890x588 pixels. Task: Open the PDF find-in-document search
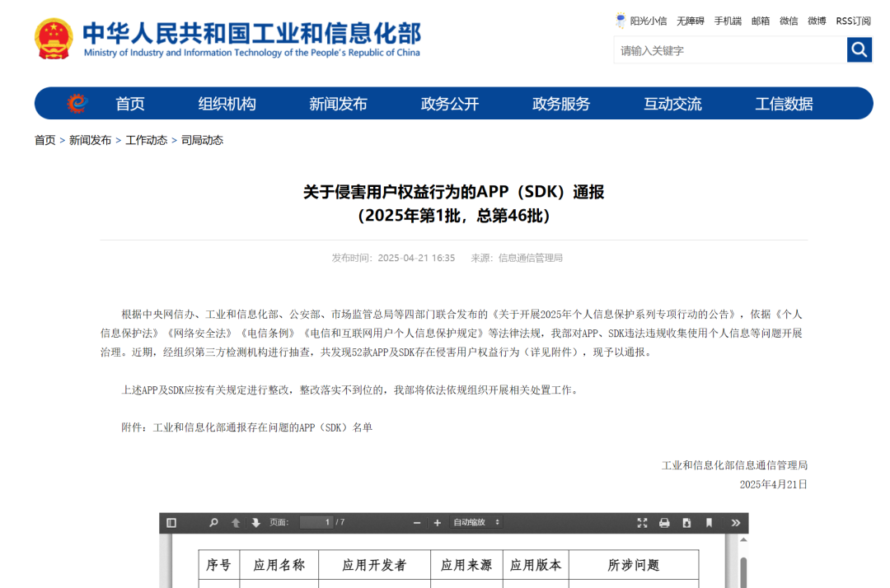(213, 523)
